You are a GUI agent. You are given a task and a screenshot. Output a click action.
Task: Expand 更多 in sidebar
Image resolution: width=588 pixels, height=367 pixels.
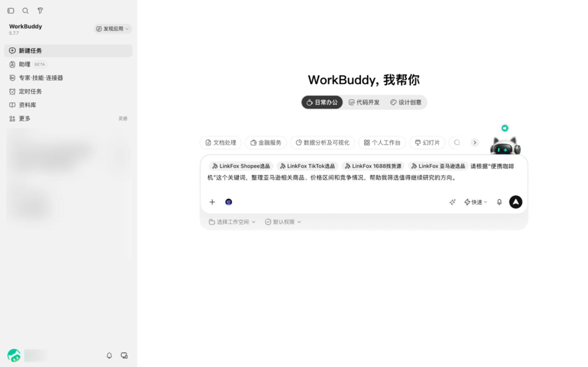[x=68, y=118]
